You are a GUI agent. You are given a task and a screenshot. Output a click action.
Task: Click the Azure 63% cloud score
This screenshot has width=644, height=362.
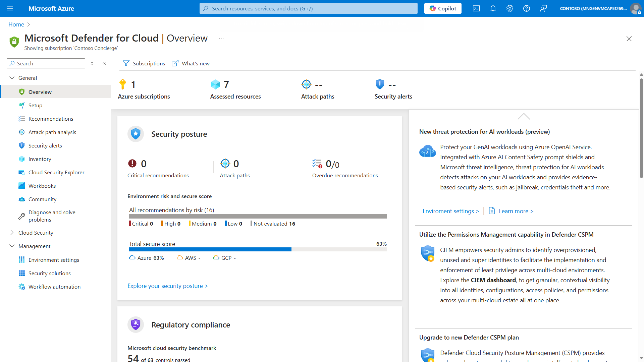pos(147,258)
